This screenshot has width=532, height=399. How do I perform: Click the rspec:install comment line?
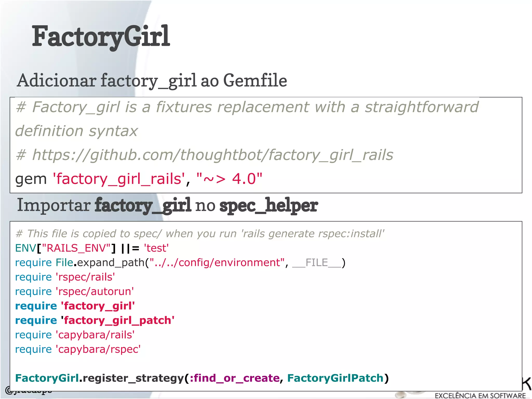pyautogui.click(x=199, y=234)
